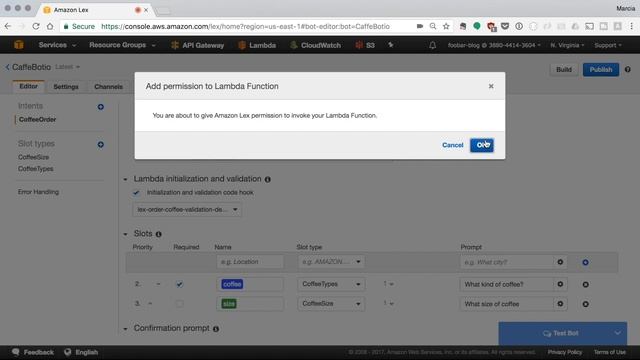
Task: Select CoffeeOrder intent
Action: [x=38, y=120]
